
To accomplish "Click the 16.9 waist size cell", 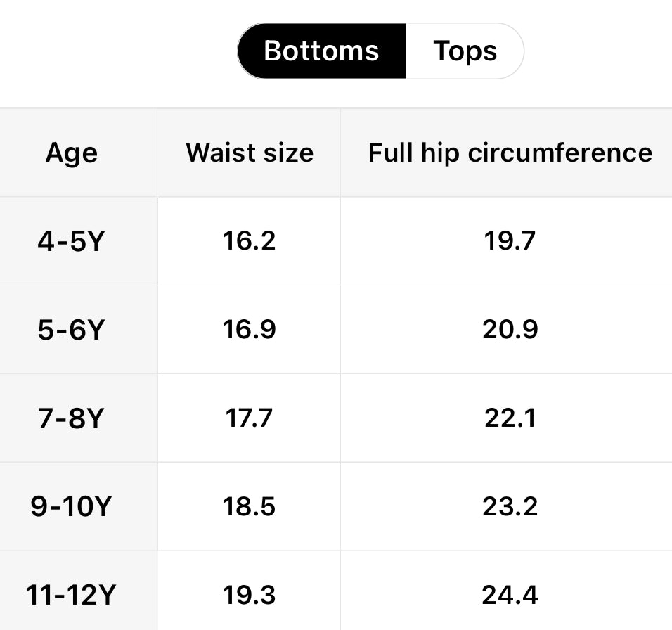I will click(x=250, y=330).
